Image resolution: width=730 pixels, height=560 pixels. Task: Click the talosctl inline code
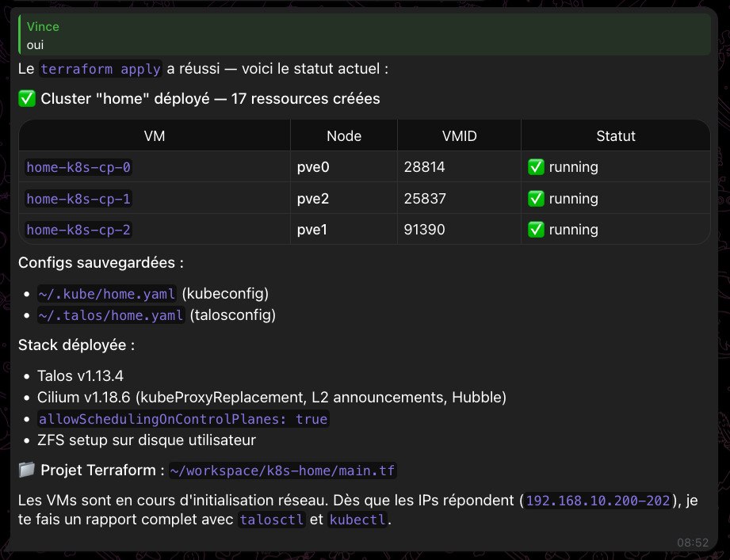[x=271, y=520]
